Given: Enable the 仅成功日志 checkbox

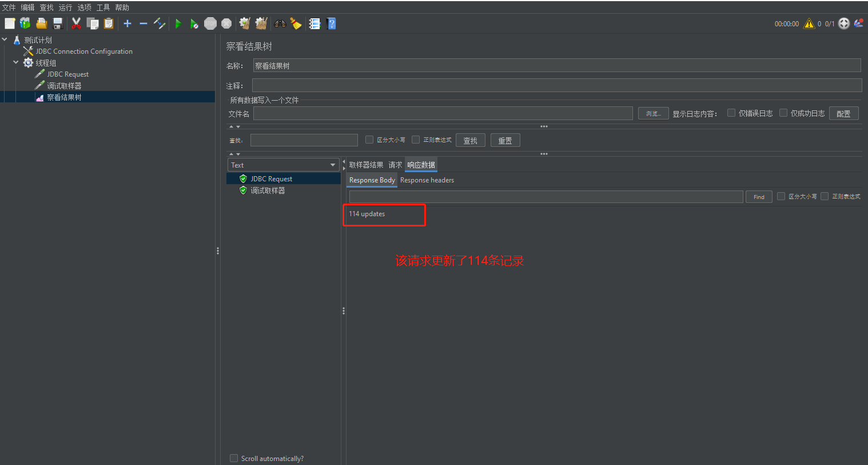Looking at the screenshot, I should 783,113.
